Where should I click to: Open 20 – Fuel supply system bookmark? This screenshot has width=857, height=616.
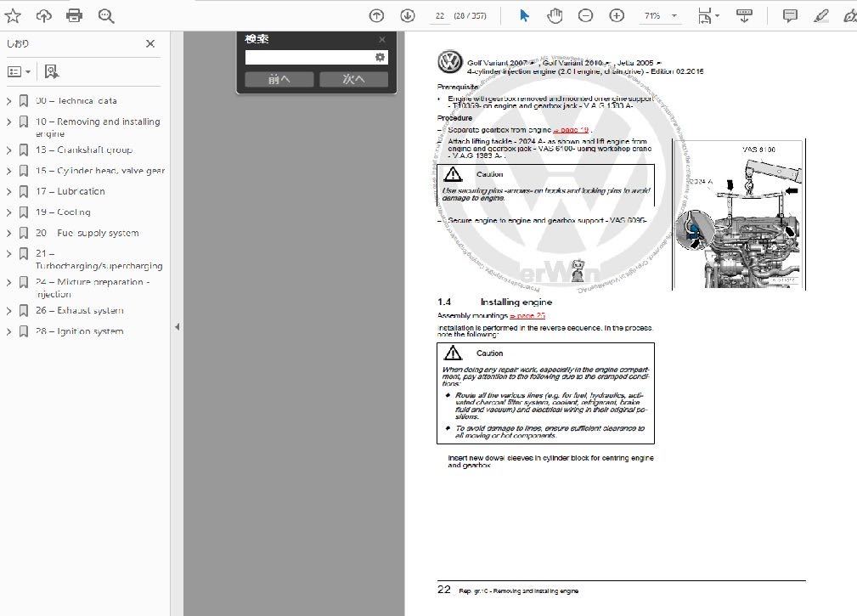tap(87, 233)
